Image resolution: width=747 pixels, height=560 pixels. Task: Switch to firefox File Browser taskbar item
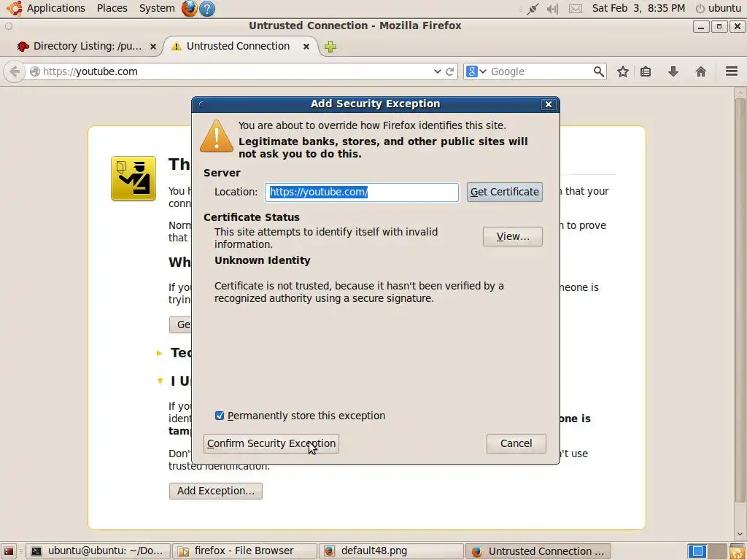click(x=244, y=551)
